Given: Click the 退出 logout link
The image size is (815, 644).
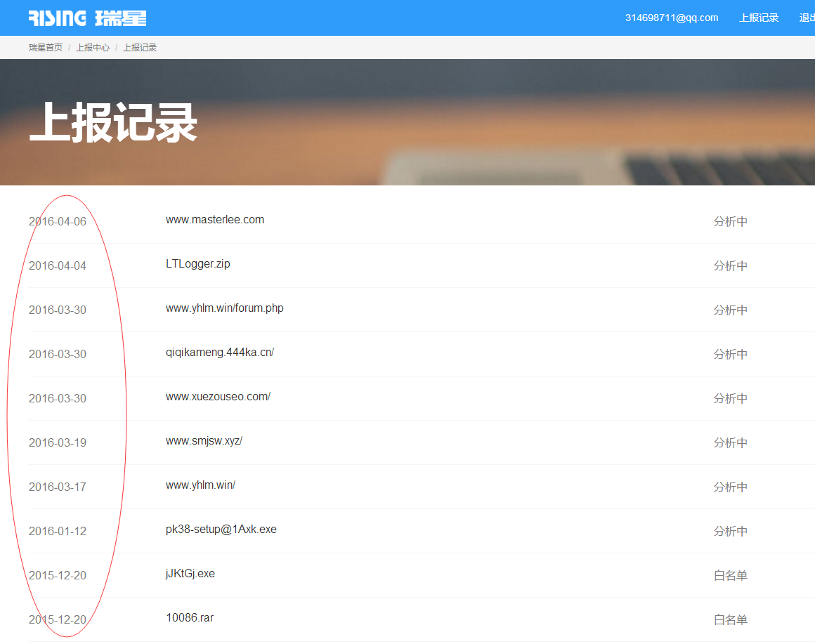Looking at the screenshot, I should pyautogui.click(x=807, y=18).
